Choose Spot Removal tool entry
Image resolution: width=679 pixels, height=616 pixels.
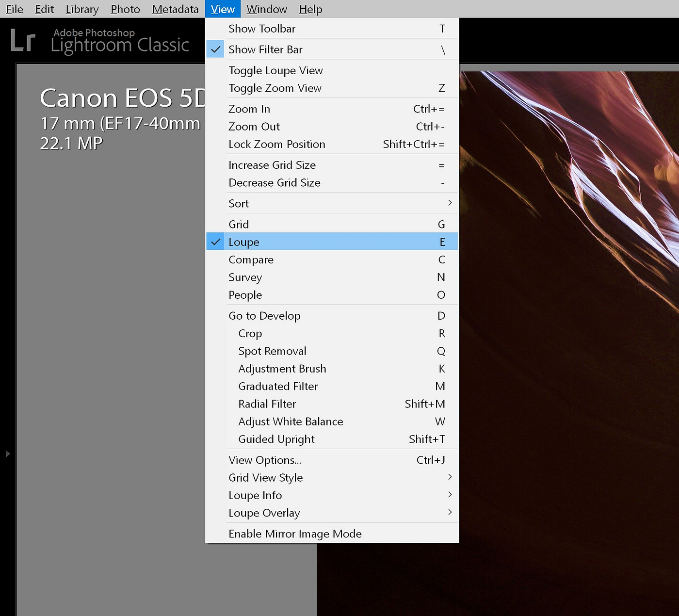(332, 351)
